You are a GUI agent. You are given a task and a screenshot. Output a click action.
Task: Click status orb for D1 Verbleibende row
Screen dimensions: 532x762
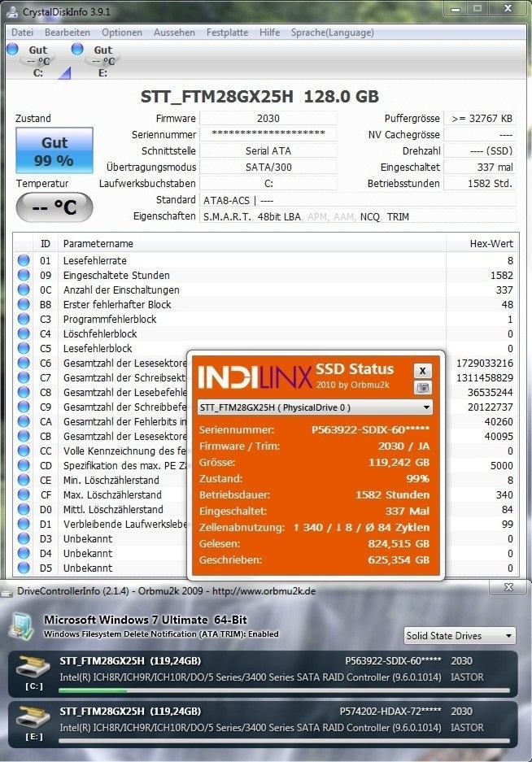click(x=24, y=524)
